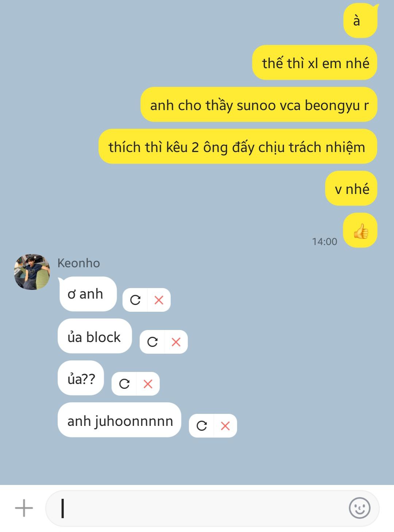Retry sending the 'ơ anh' message
The width and height of the screenshot is (394, 532).
135,300
